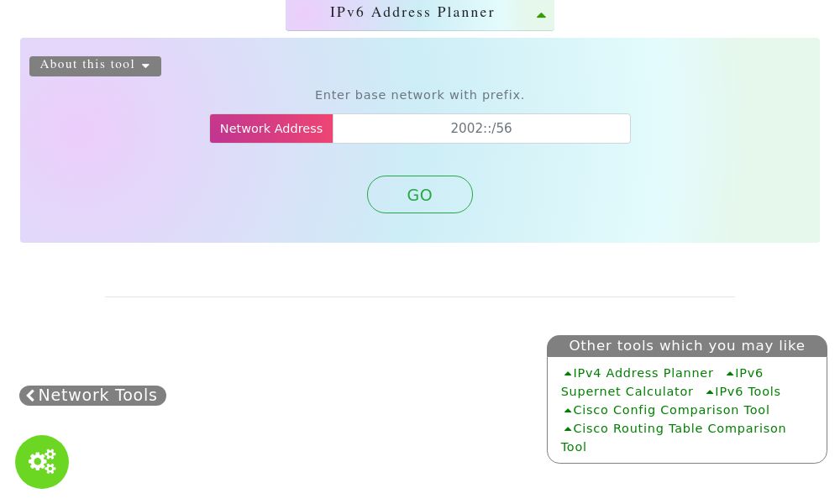Click the left chevron icon on Network Tools

(x=31, y=395)
